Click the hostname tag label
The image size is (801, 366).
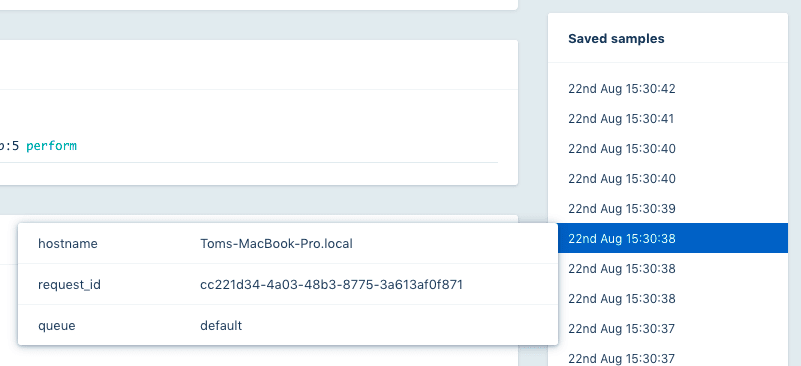click(67, 244)
